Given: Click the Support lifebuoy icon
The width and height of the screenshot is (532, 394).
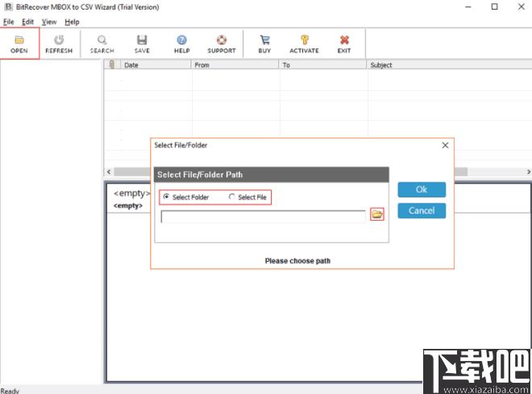Looking at the screenshot, I should (x=222, y=40).
